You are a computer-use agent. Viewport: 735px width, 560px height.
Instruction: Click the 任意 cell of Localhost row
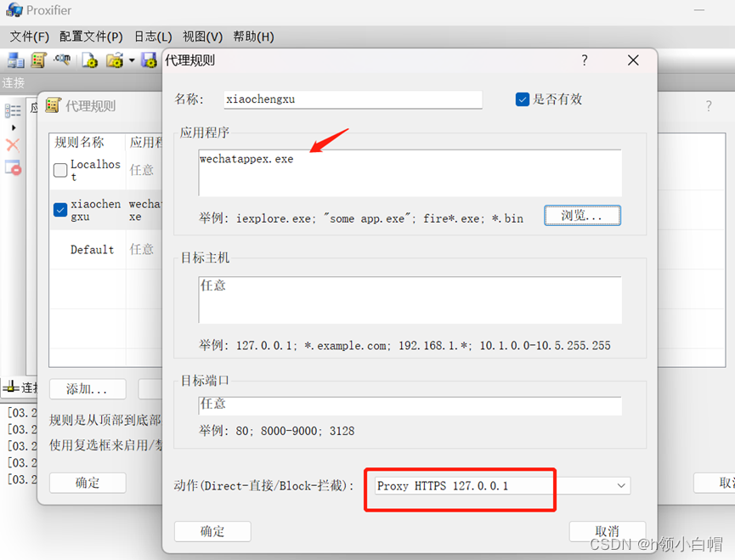coord(142,170)
